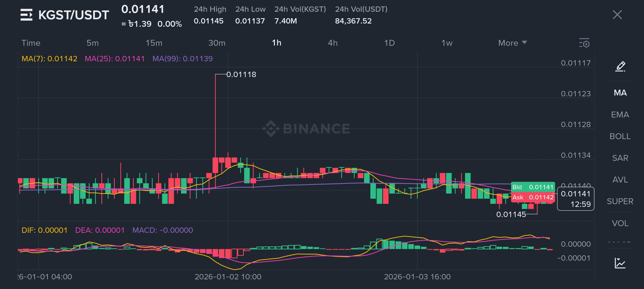
Task: Enable the SUPER indicator
Action: click(x=620, y=201)
